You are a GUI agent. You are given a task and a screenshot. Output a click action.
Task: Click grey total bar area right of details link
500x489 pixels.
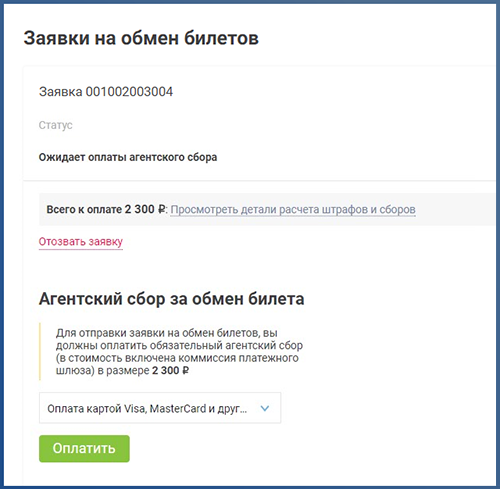[x=455, y=209]
